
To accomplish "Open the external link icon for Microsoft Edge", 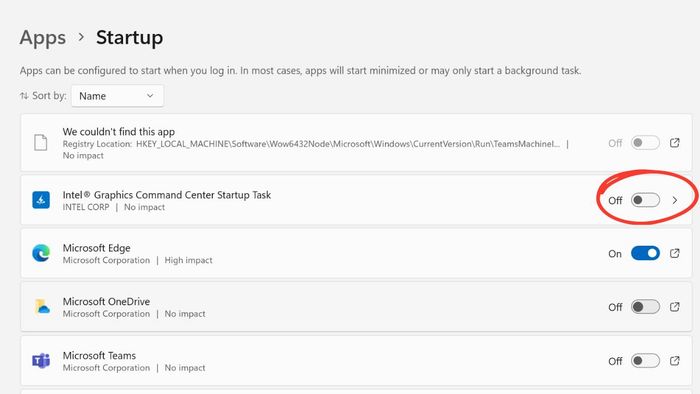I will pyautogui.click(x=675, y=253).
